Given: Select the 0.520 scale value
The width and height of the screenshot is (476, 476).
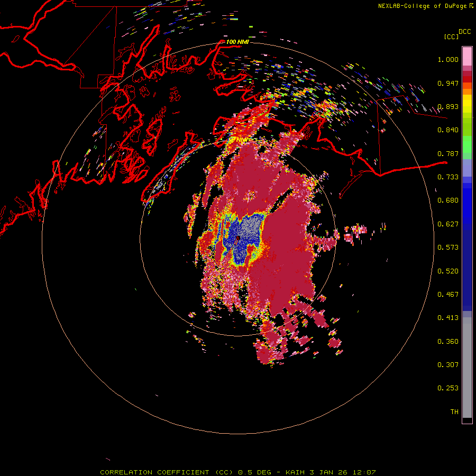Looking at the screenshot, I should coord(448,271).
